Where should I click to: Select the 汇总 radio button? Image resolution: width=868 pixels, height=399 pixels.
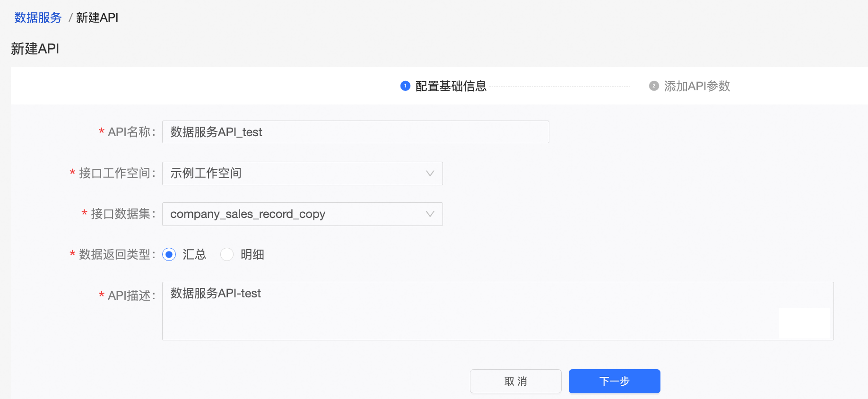pos(169,254)
